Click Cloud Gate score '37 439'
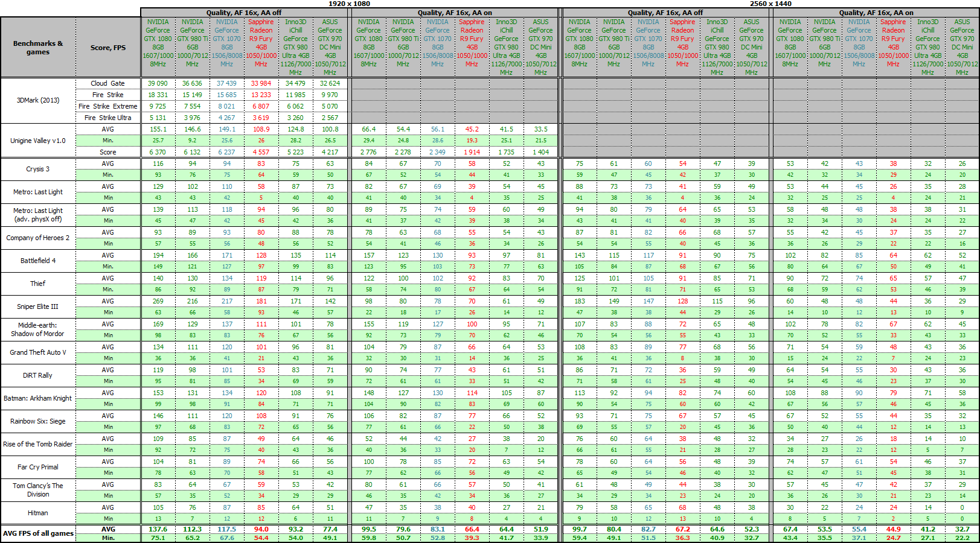Viewport: 980px width, 543px height. 227,83
